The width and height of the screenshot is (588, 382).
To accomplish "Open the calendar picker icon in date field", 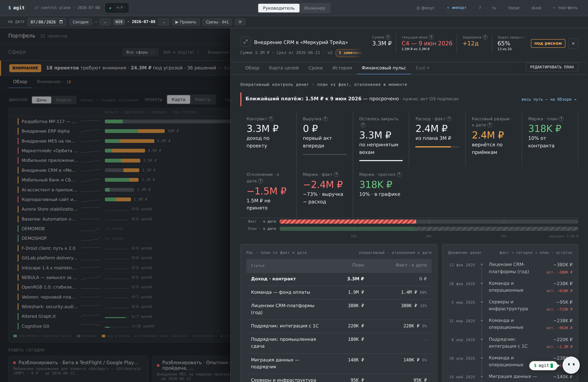I will click(x=61, y=22).
